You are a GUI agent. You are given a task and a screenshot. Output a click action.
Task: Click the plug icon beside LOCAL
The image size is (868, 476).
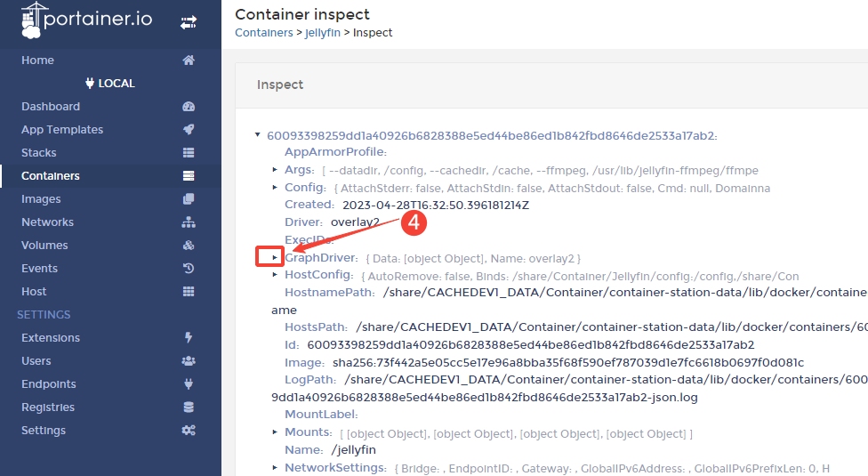[x=90, y=84]
